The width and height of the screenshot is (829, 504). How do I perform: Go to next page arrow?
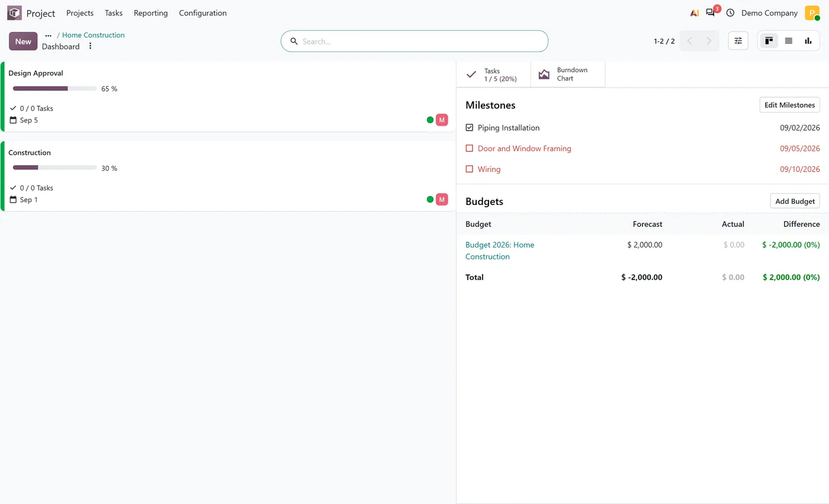tap(709, 41)
